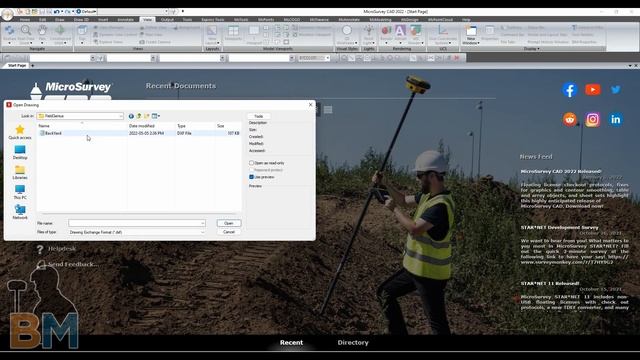This screenshot has height=360, width=640.
Task: Open the Output ribbon tab
Action: click(x=167, y=20)
